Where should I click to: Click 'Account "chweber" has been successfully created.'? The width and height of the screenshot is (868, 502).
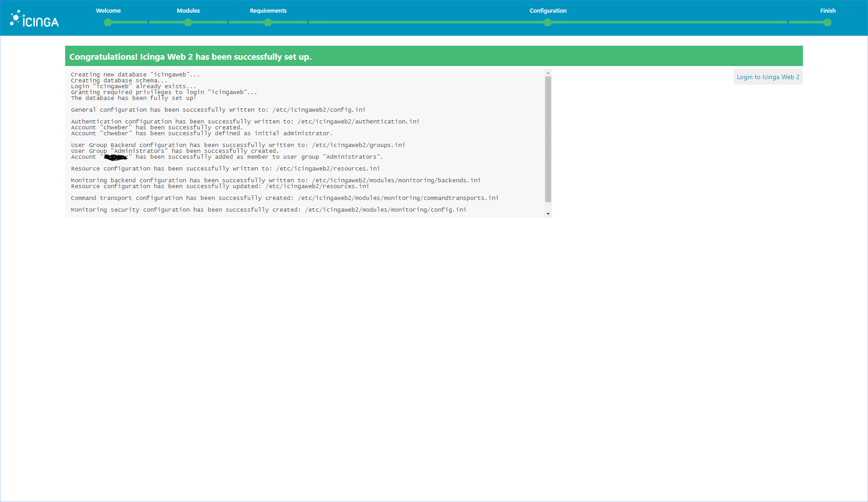156,127
